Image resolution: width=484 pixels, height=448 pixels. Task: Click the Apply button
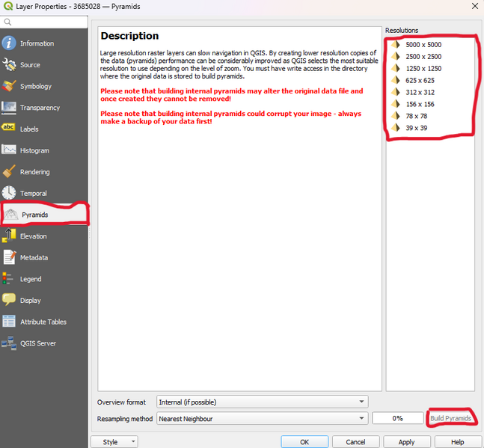pos(406,442)
